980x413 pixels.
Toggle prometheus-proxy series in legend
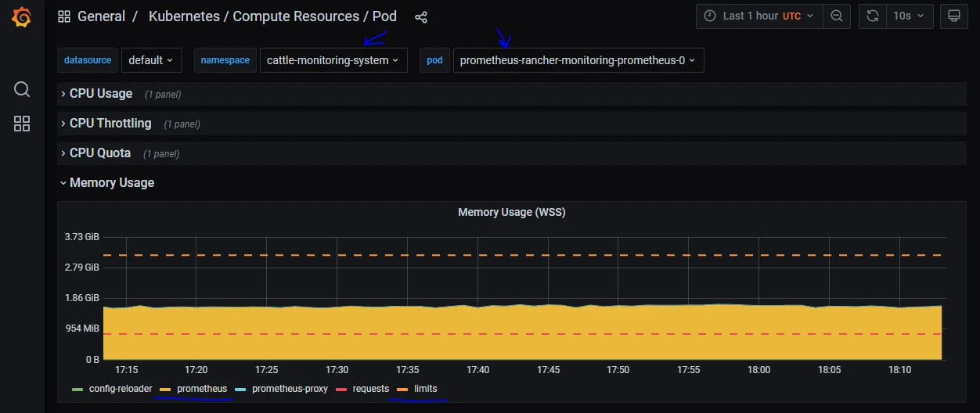[x=290, y=389]
